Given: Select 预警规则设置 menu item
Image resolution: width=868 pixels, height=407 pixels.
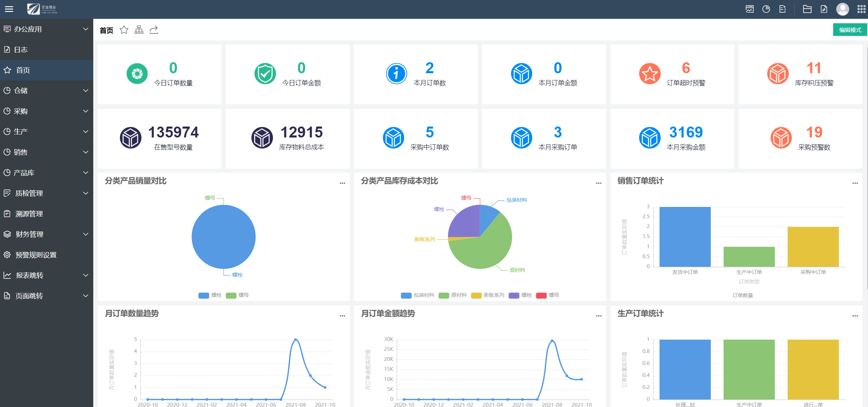Looking at the screenshot, I should coord(46,255).
